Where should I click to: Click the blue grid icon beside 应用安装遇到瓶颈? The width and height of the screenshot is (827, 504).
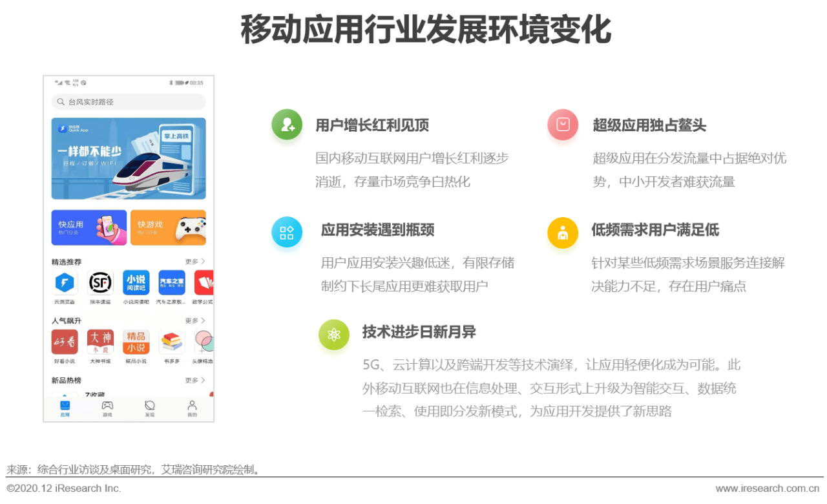pyautogui.click(x=287, y=232)
